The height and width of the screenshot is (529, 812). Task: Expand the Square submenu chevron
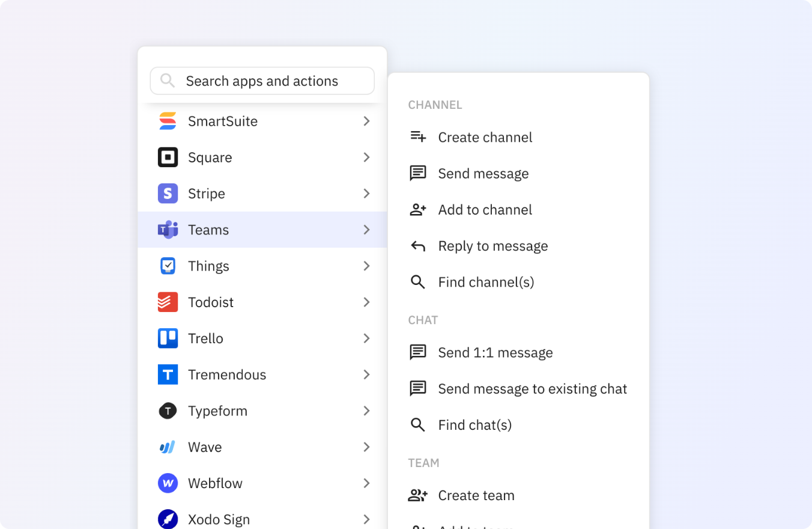pyautogui.click(x=366, y=157)
